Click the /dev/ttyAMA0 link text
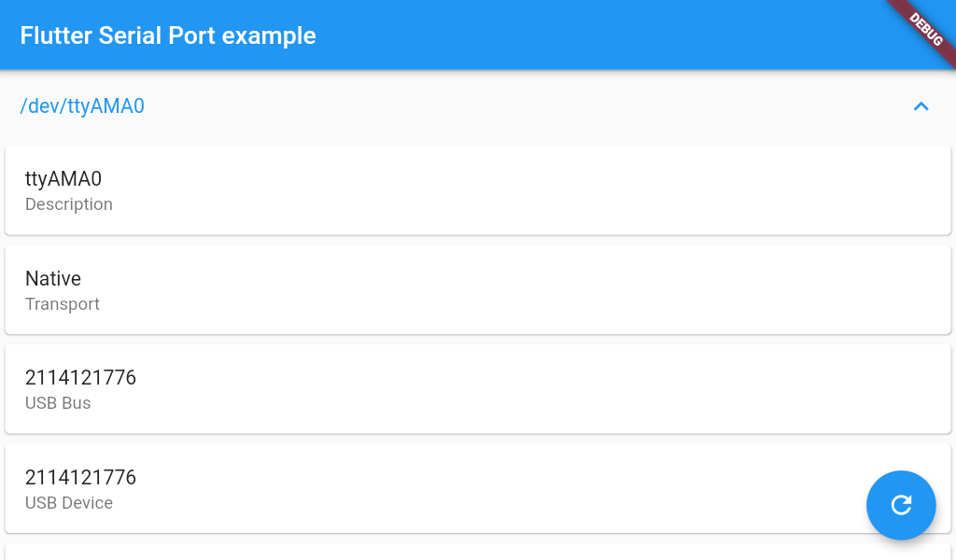The width and height of the screenshot is (956, 560). click(x=82, y=106)
